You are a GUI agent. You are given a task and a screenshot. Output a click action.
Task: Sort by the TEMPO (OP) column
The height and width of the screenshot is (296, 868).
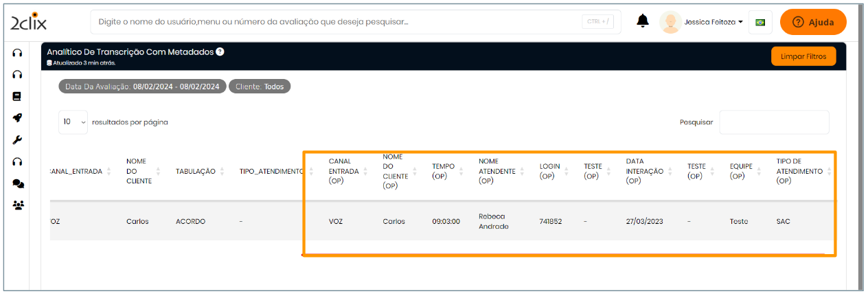pyautogui.click(x=443, y=171)
